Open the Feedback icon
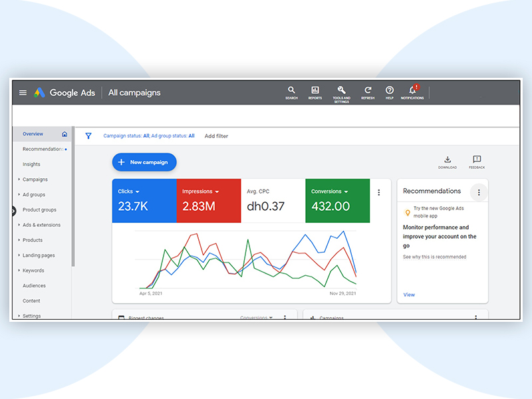The width and height of the screenshot is (532, 399). 477,160
